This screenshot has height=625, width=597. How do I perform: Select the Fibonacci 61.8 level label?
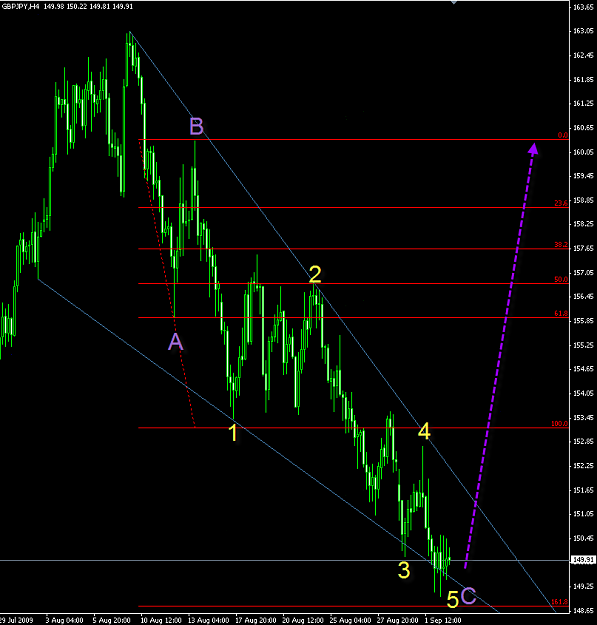(x=561, y=313)
